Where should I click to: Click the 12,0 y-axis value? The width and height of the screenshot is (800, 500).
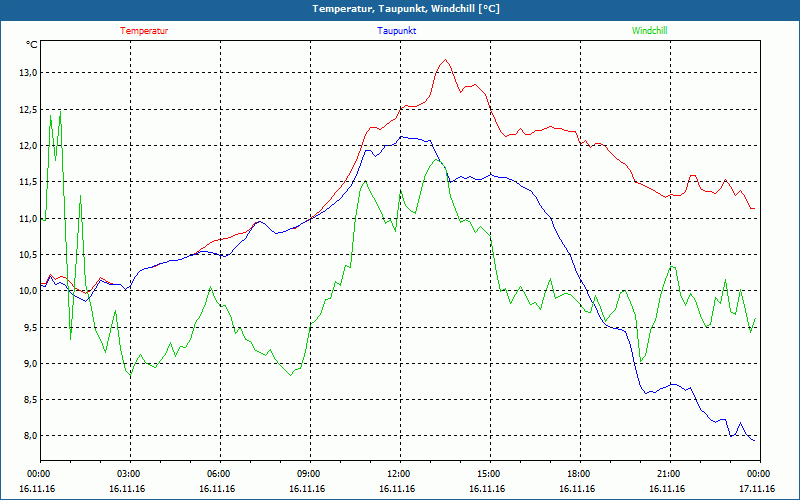(29, 146)
